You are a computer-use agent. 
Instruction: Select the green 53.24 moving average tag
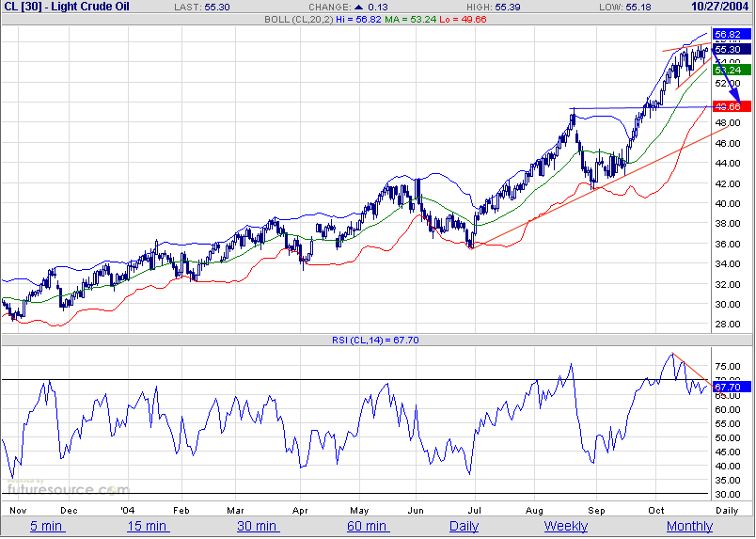(x=731, y=70)
